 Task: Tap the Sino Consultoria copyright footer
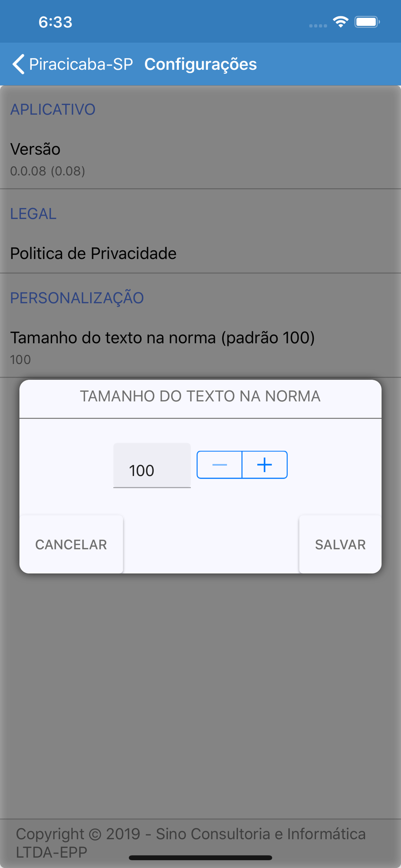191,842
